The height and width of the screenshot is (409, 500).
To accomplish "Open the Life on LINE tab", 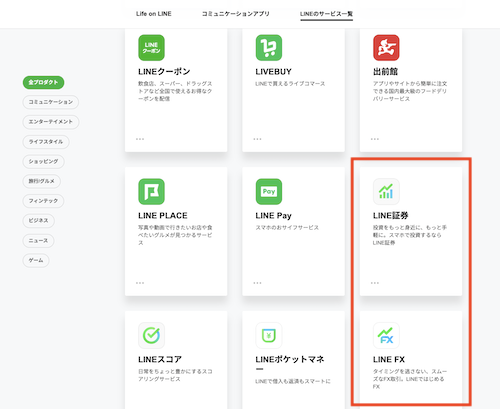I will 154,14.
